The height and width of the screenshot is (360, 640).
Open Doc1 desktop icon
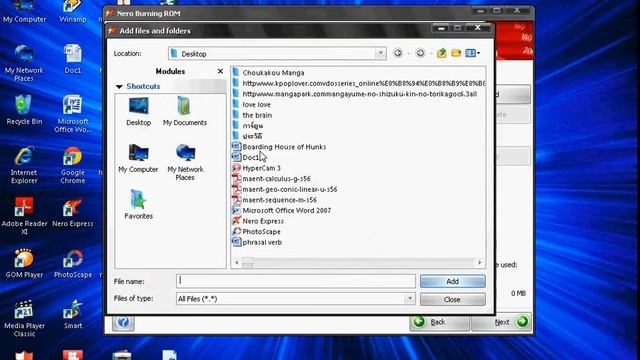tap(73, 59)
